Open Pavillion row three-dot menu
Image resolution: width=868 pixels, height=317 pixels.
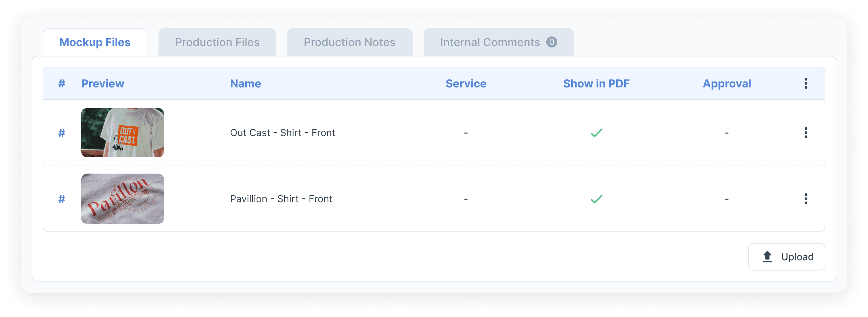[x=806, y=199]
